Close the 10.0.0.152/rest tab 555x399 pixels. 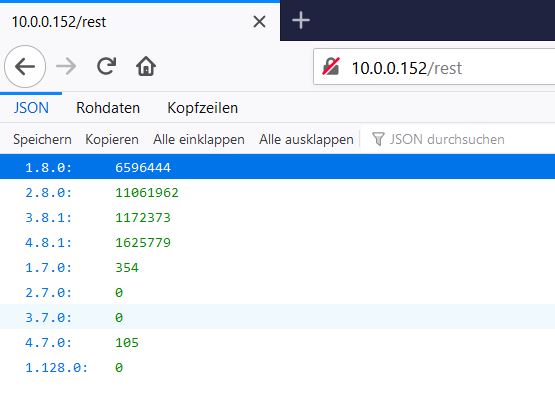(x=259, y=22)
